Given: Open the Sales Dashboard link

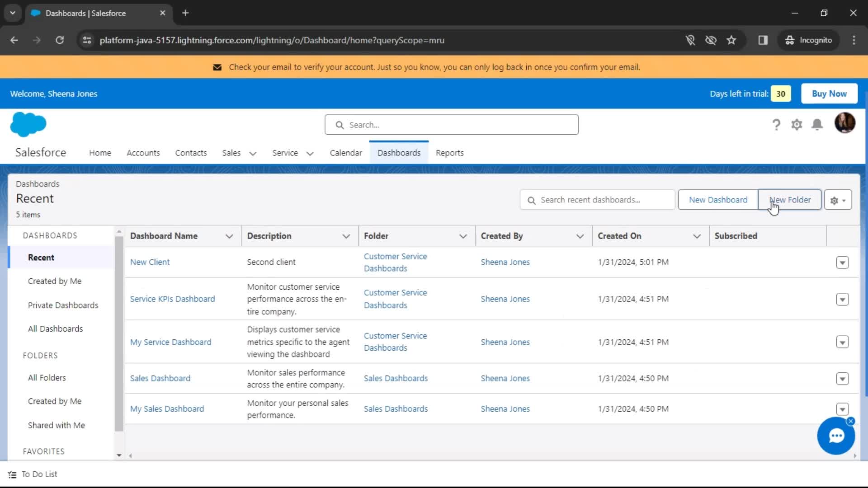Looking at the screenshot, I should pyautogui.click(x=160, y=378).
